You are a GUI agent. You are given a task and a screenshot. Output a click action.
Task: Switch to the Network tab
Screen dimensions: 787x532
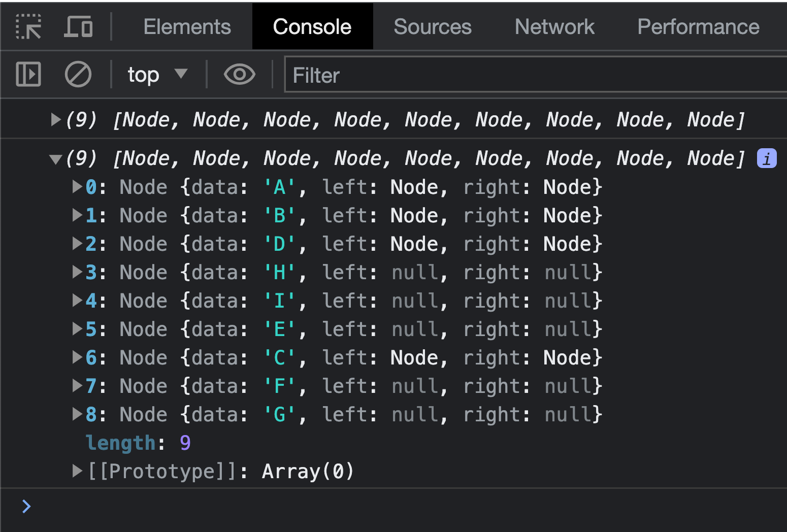[554, 26]
